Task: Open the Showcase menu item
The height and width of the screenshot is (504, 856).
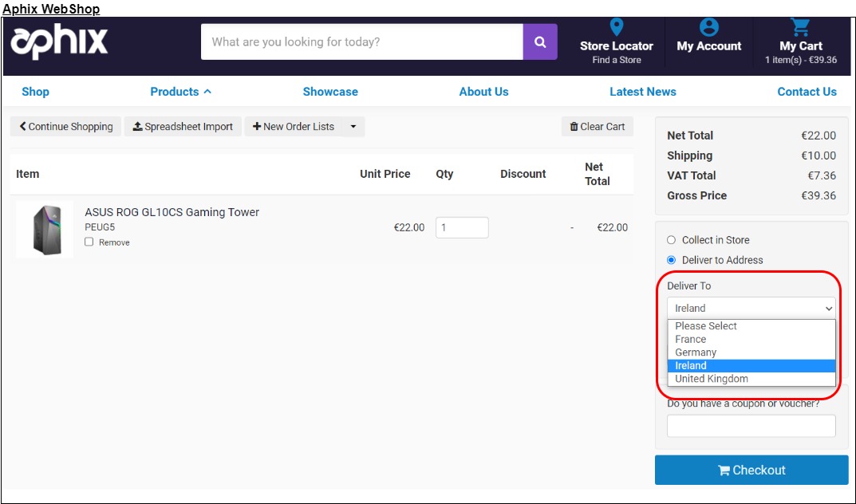Action: [330, 92]
